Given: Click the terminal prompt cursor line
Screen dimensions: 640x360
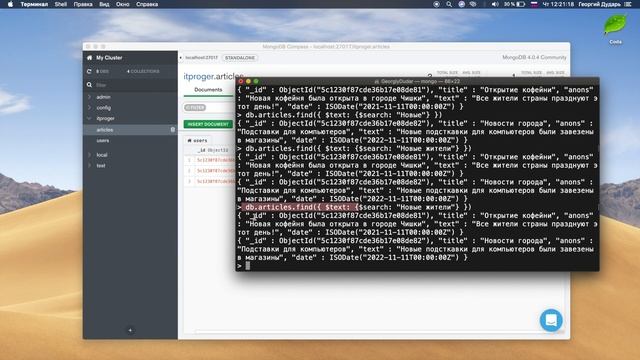Looking at the screenshot, I should pyautogui.click(x=417, y=266).
